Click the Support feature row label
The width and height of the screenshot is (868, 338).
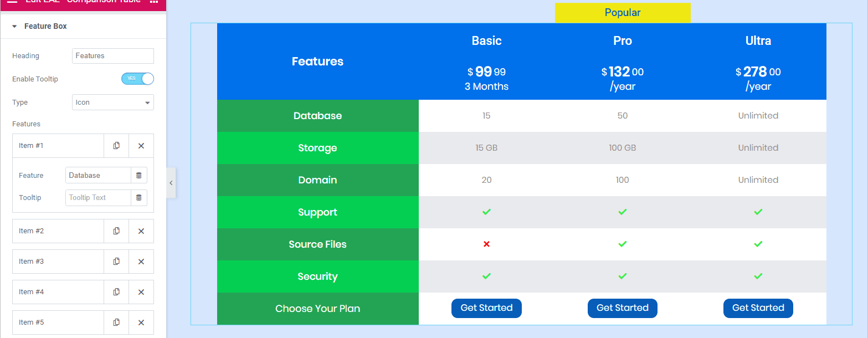317,212
